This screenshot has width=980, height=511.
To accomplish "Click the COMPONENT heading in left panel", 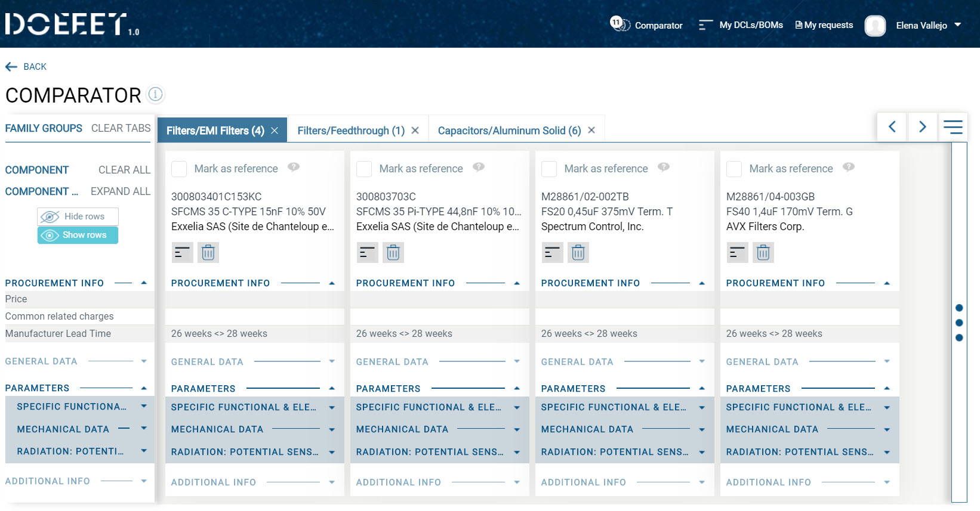I will click(x=37, y=170).
